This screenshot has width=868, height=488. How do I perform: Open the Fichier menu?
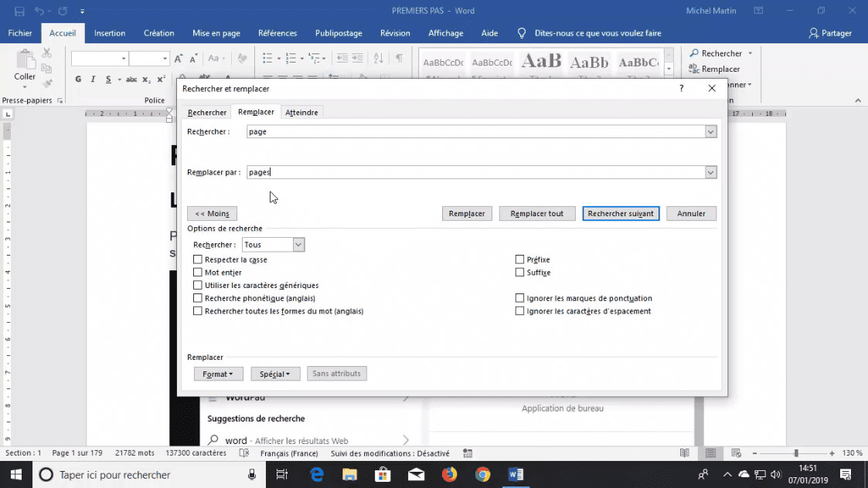coord(20,33)
